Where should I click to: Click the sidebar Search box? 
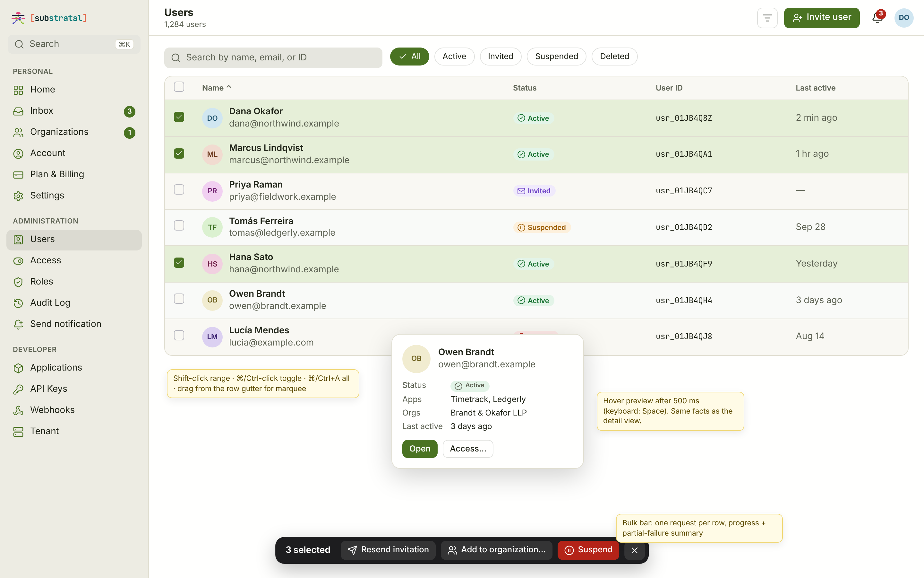(74, 44)
